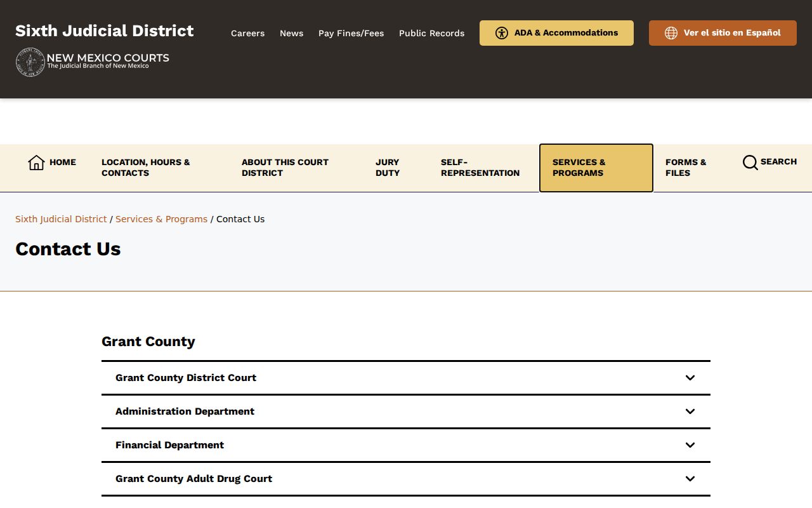The width and height of the screenshot is (812, 508).
Task: Click the search magnifier icon
Action: pyautogui.click(x=750, y=163)
